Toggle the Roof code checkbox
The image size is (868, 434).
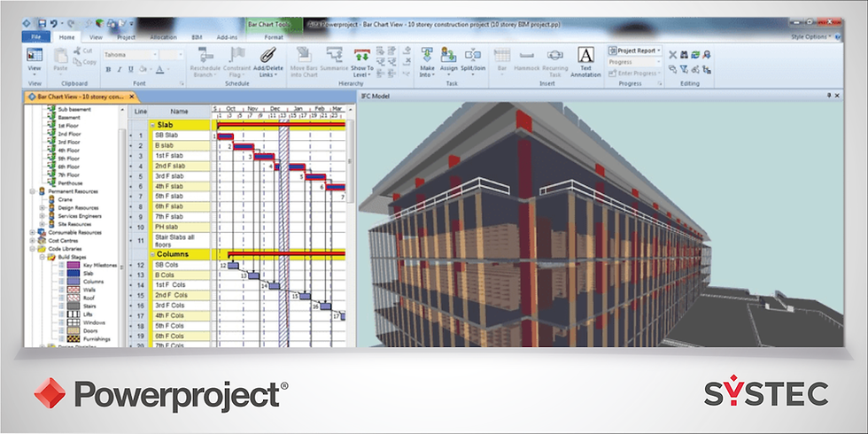[x=61, y=298]
